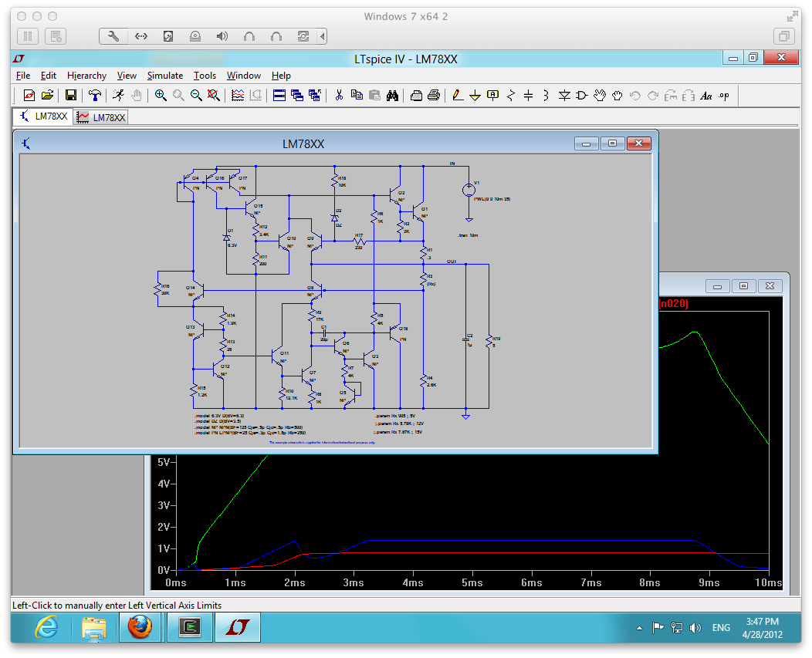This screenshot has height=658, width=812.
Task: Click the 5ms time axis label
Action: [x=472, y=583]
